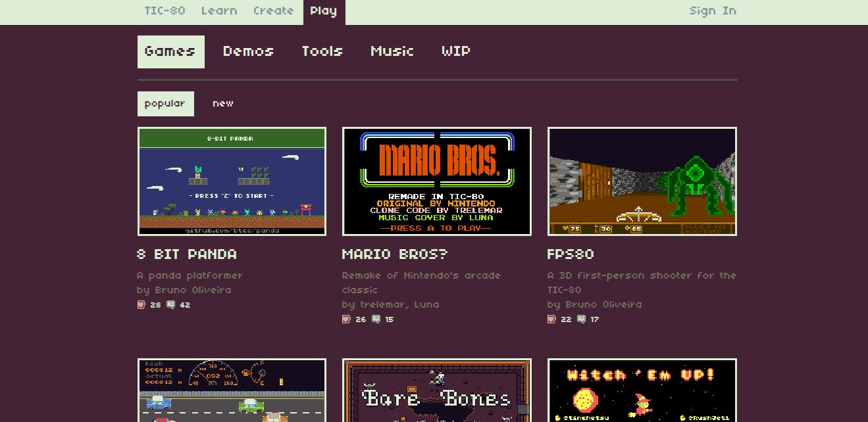
Task: Open the 8 Bit Panda game thumbnail
Action: pos(232,181)
